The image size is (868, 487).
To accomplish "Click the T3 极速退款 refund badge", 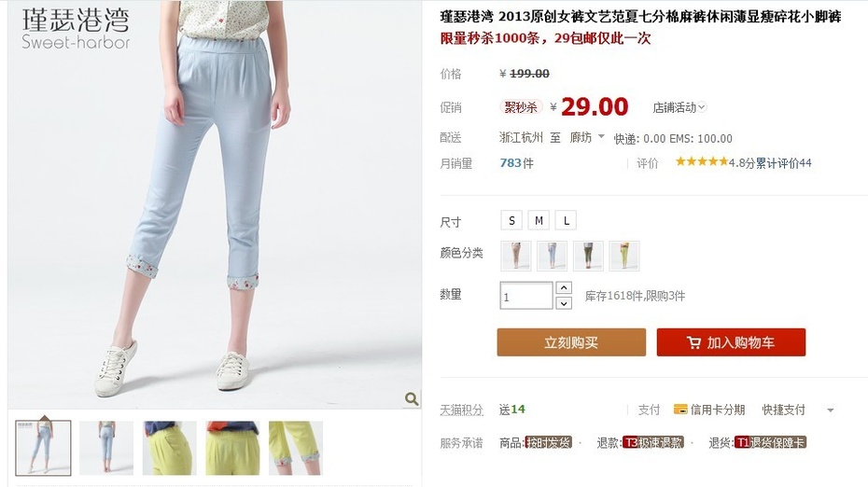I will [653, 442].
